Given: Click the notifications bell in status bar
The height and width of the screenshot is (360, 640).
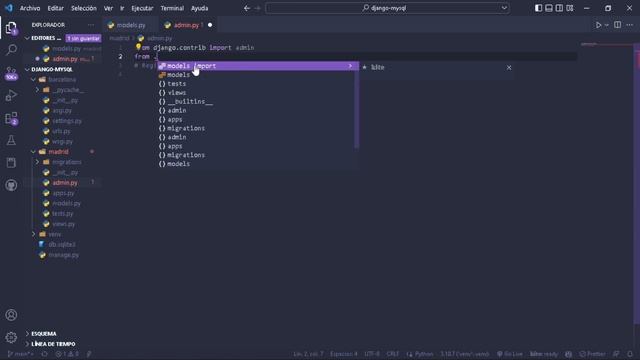Looking at the screenshot, I should (x=630, y=354).
